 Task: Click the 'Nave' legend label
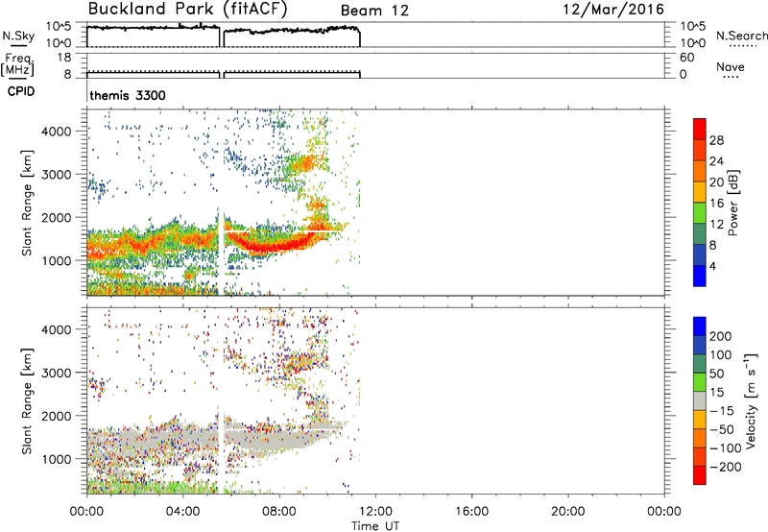pyautogui.click(x=731, y=66)
